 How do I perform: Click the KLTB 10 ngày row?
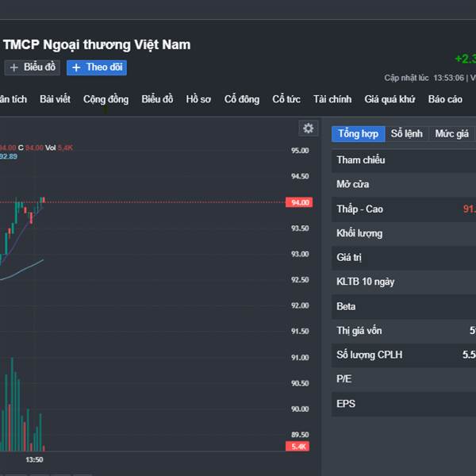(x=404, y=282)
